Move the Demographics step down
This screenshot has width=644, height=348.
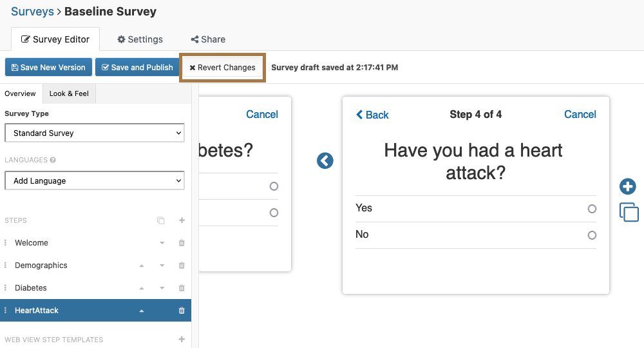(x=162, y=266)
